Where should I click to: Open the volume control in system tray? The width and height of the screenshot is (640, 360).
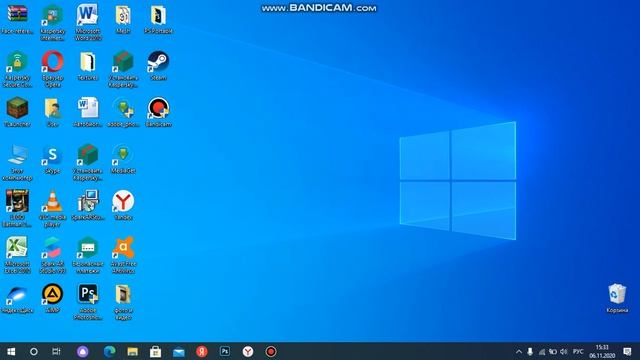pyautogui.click(x=564, y=351)
